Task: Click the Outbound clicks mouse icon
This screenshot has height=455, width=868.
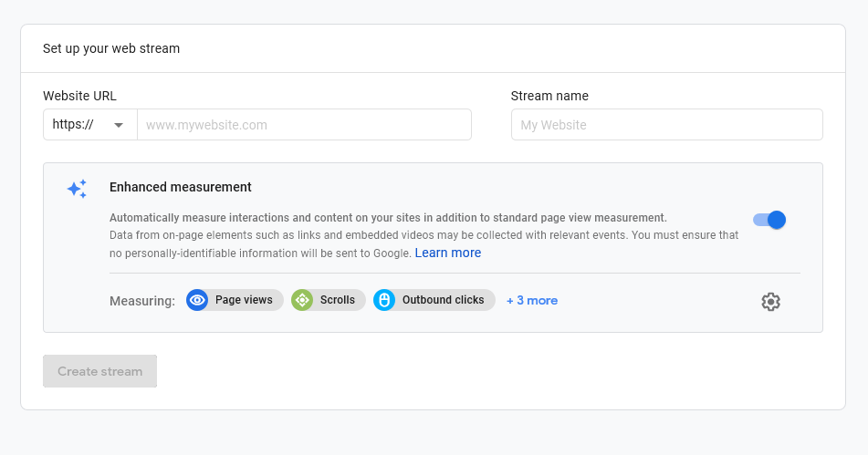Action: tap(384, 300)
